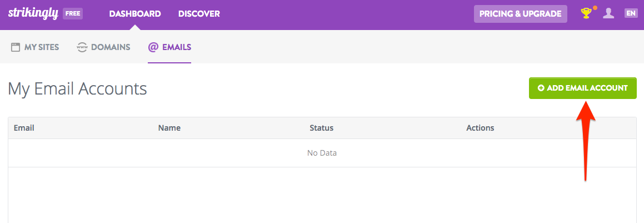Click Add Email Account button
The height and width of the screenshot is (223, 644).
point(582,88)
